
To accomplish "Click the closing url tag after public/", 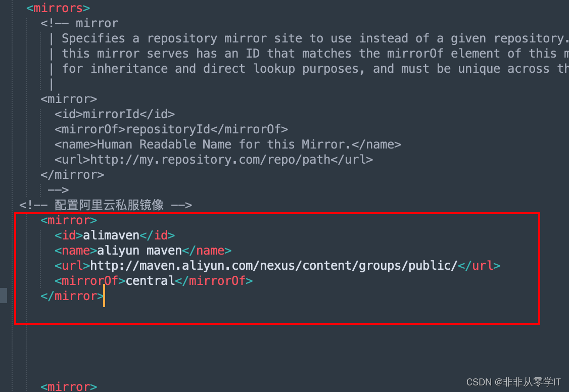I will pyautogui.click(x=479, y=266).
